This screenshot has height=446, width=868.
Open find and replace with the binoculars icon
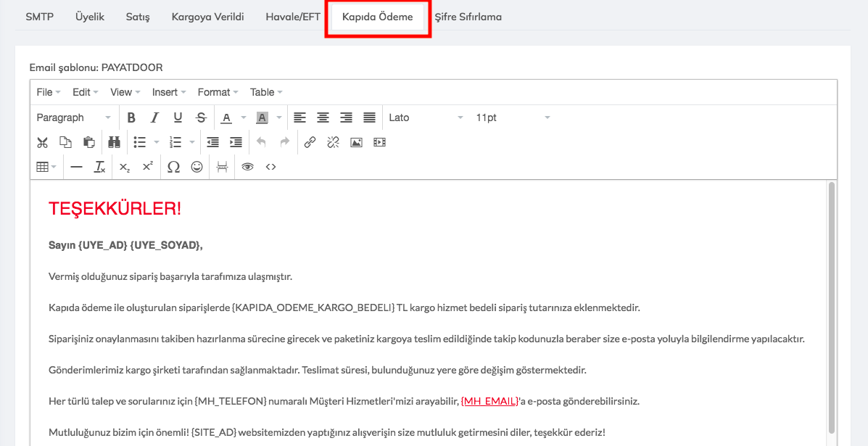(114, 142)
